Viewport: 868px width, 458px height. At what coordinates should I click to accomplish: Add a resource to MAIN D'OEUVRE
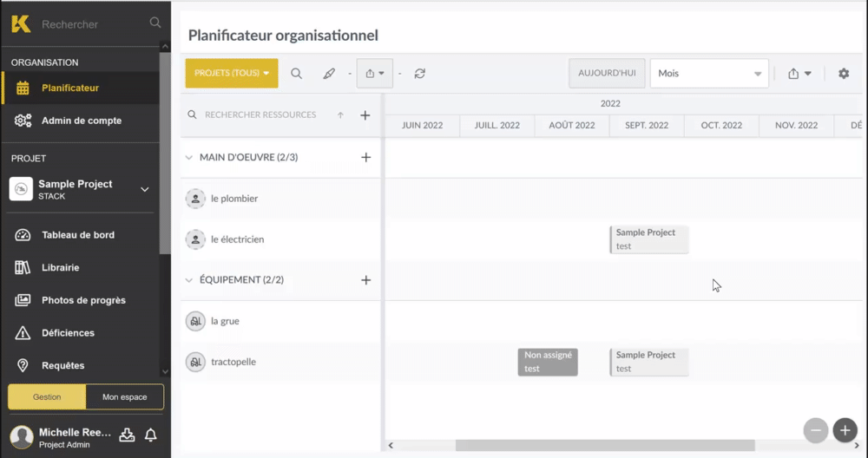point(366,158)
